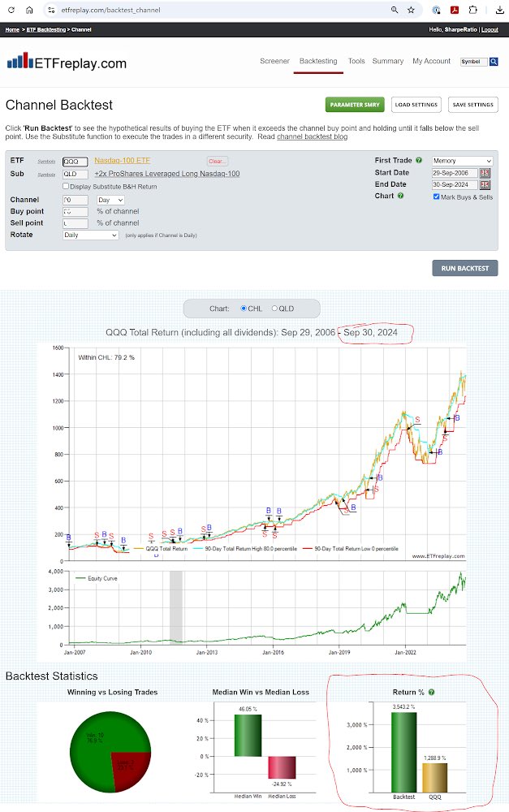Click the Clear button next to ETF

[218, 161]
